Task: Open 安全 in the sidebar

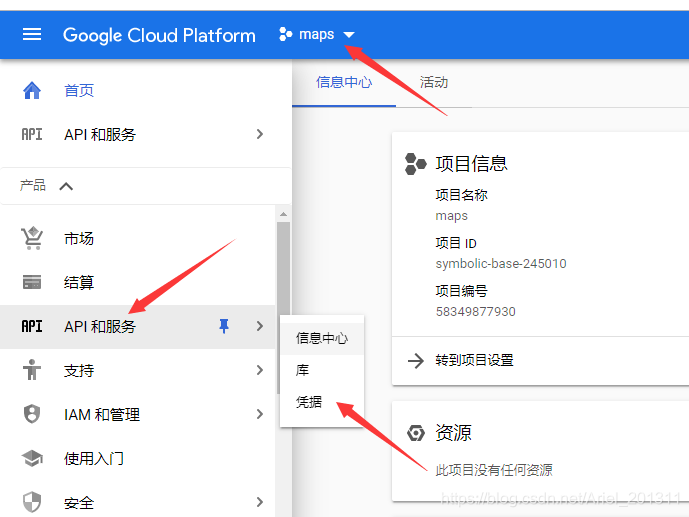Action: 79,503
